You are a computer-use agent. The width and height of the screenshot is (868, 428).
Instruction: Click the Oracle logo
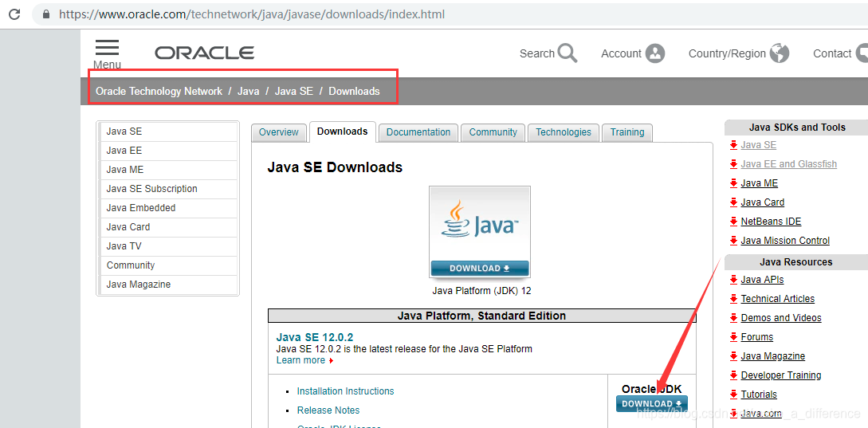coord(205,53)
